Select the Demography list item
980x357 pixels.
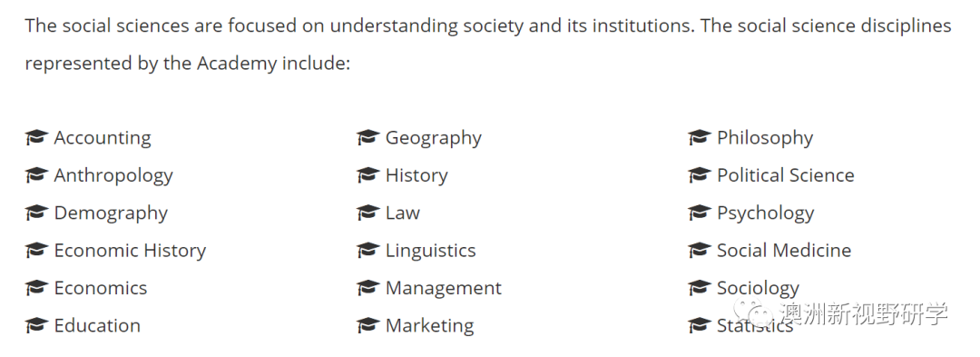coord(111,213)
